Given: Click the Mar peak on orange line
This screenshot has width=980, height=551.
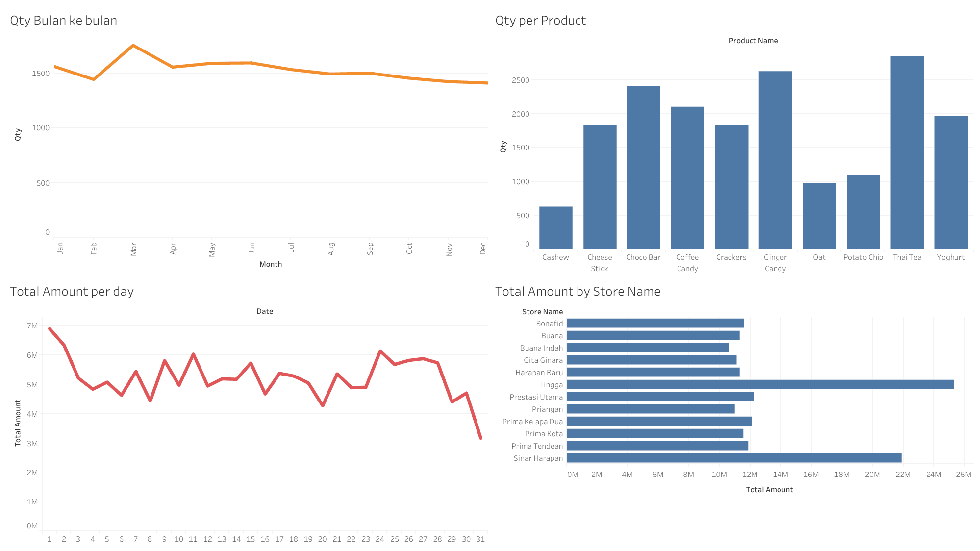Looking at the screenshot, I should (133, 46).
